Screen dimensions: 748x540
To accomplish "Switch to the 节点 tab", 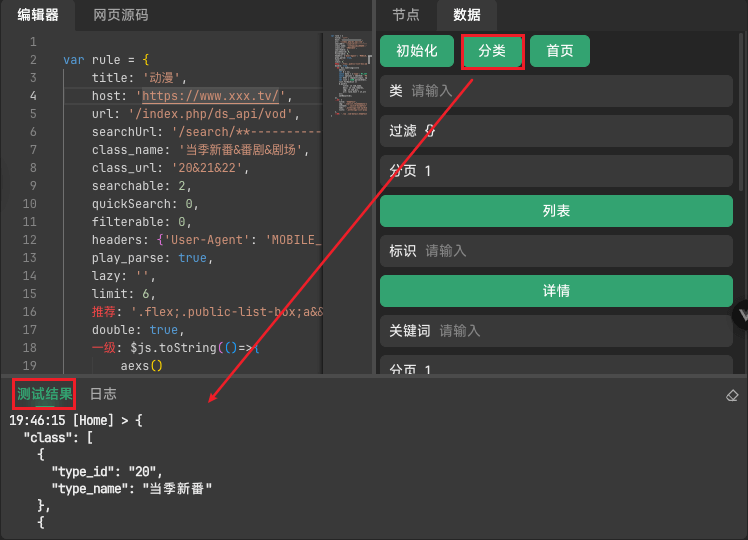I will click(406, 15).
